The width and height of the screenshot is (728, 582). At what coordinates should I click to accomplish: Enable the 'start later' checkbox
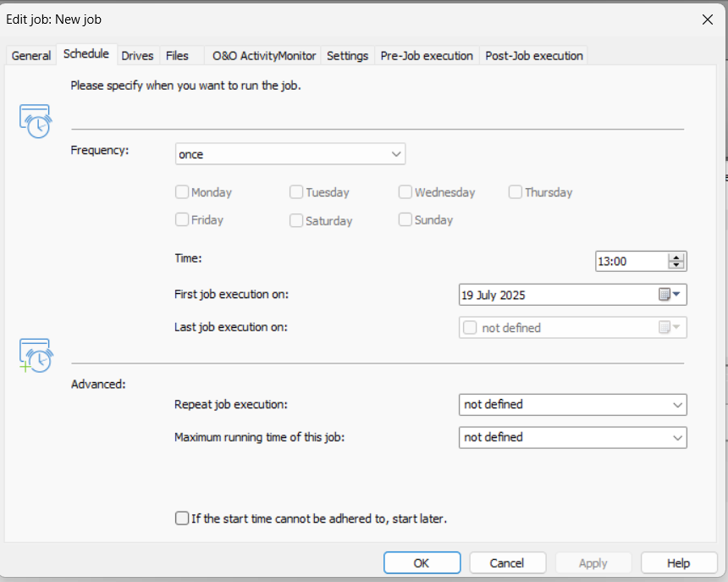tap(182, 518)
